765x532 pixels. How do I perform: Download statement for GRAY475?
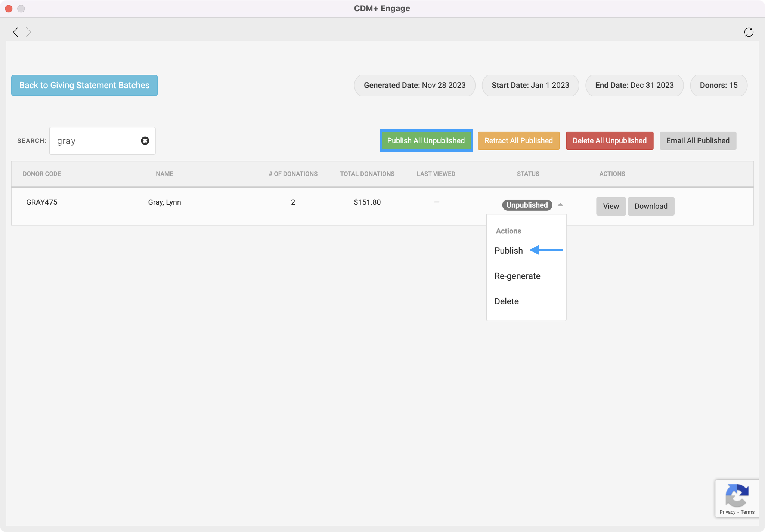(651, 206)
